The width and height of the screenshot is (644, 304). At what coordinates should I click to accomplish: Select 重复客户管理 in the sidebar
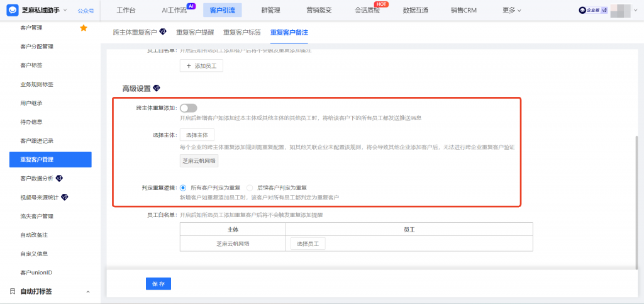(x=50, y=159)
